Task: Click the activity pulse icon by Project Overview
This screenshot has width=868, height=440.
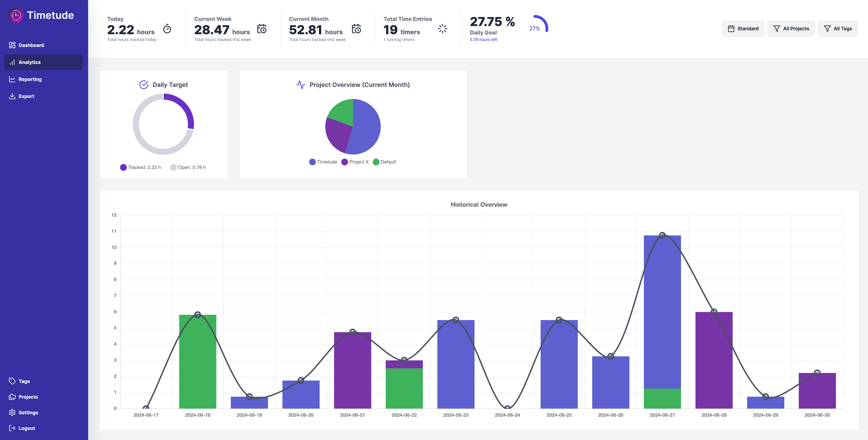Action: [301, 85]
